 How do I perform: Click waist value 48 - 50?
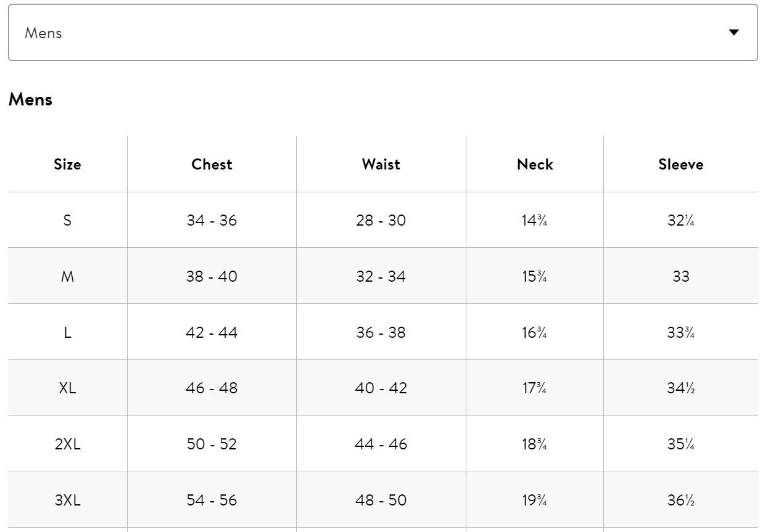[381, 500]
